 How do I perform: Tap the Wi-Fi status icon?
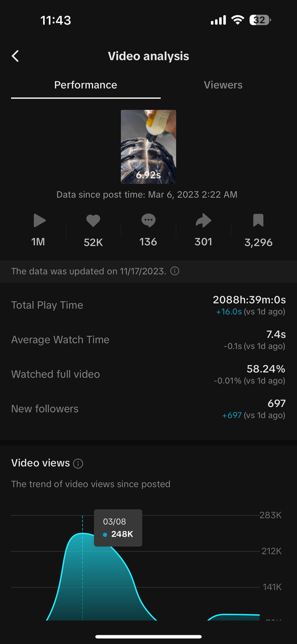238,20
